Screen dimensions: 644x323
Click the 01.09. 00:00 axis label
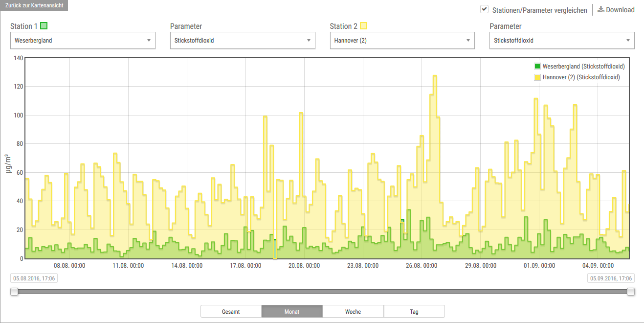point(539,266)
